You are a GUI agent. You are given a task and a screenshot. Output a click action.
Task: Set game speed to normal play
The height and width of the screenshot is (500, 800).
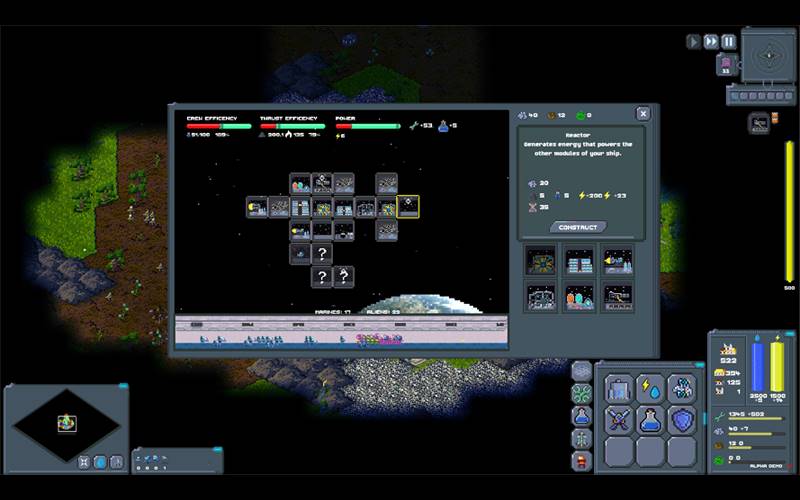(x=693, y=41)
